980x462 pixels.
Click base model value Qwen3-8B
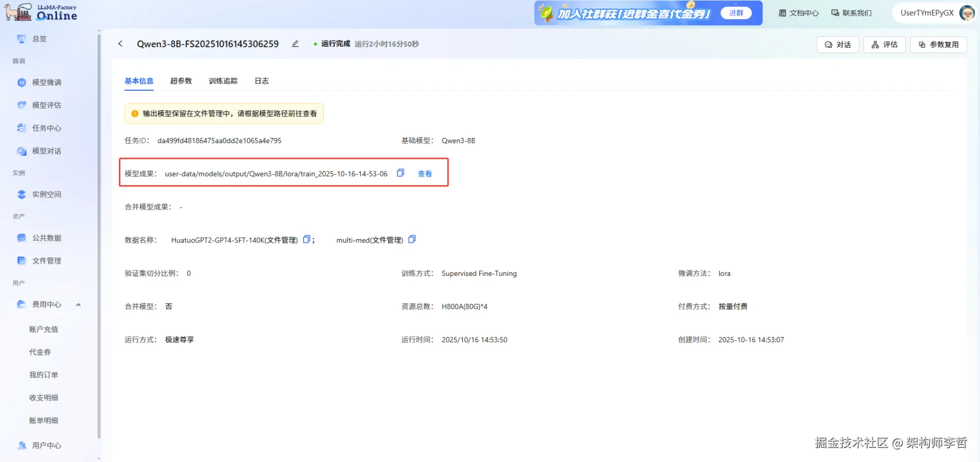458,140
